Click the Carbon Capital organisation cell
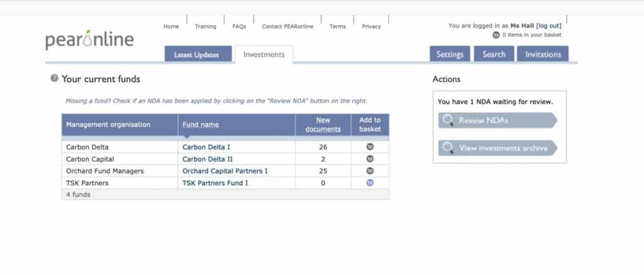 click(120, 159)
